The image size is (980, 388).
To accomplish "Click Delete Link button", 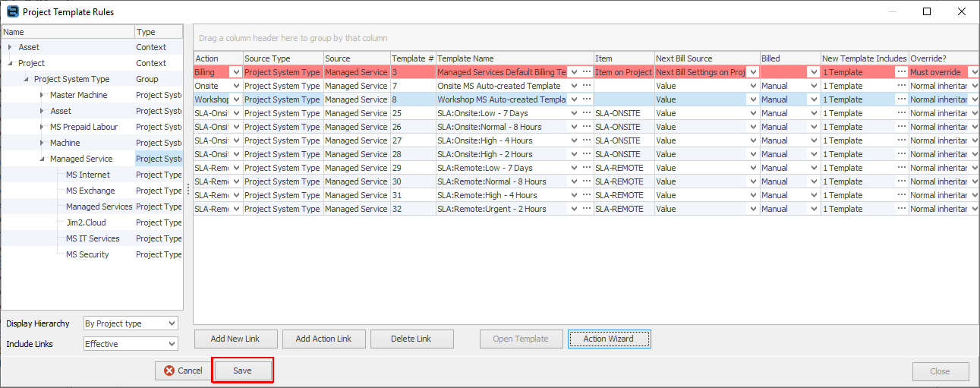I will [x=411, y=339].
